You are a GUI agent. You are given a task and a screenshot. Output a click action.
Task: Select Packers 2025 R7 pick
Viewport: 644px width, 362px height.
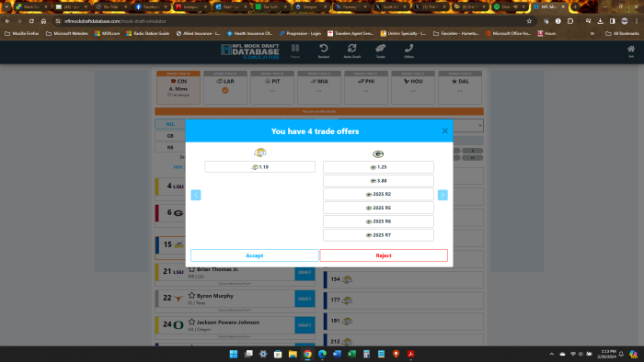[x=378, y=235]
